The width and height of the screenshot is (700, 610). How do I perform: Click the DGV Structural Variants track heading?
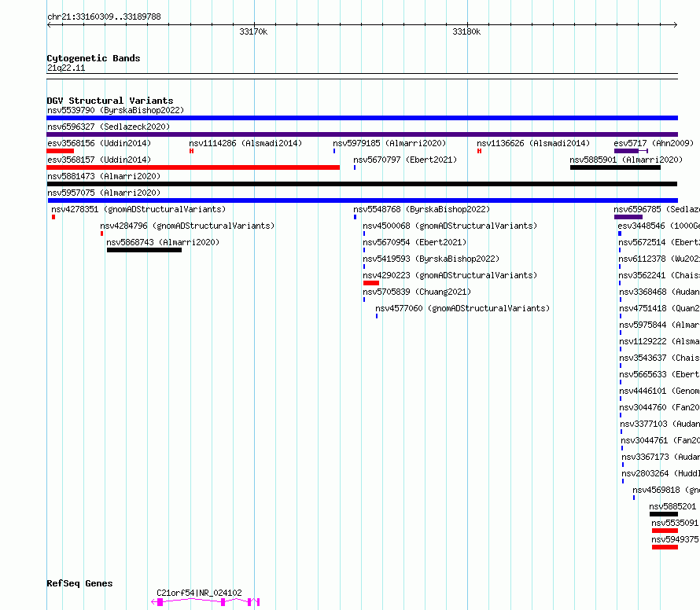point(110,101)
